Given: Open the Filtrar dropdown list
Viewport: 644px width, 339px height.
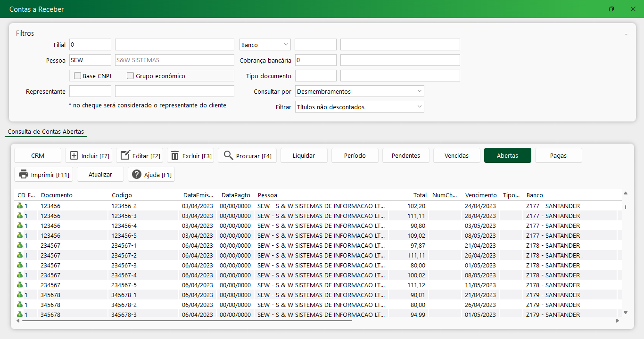Looking at the screenshot, I should (x=359, y=107).
